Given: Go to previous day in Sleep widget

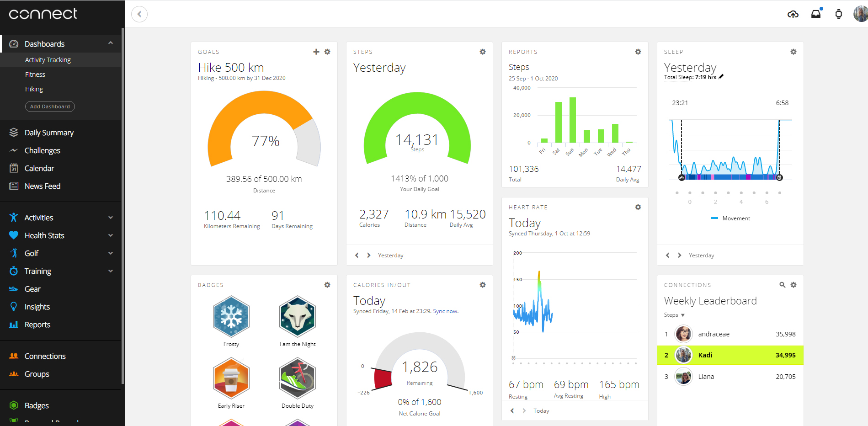Looking at the screenshot, I should point(668,255).
